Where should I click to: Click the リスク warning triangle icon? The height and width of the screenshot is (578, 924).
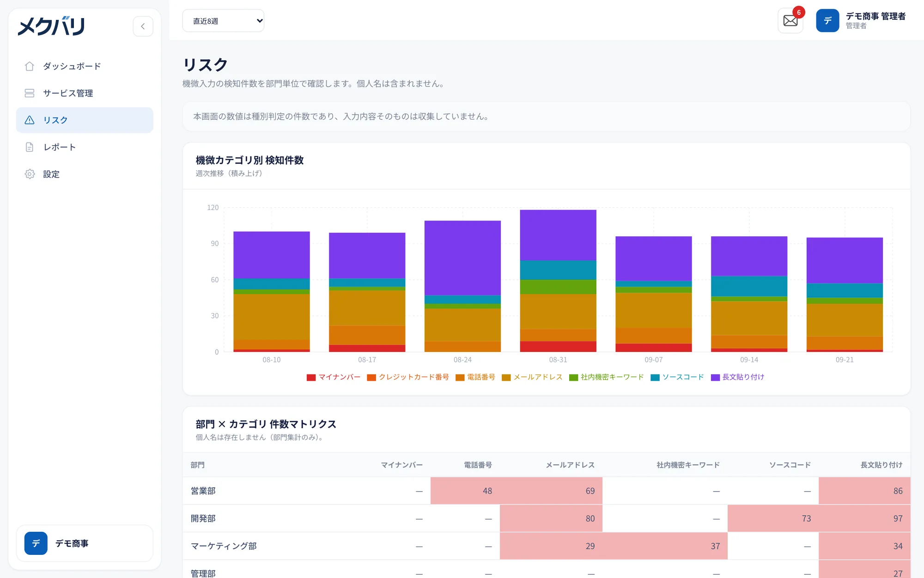tap(30, 120)
